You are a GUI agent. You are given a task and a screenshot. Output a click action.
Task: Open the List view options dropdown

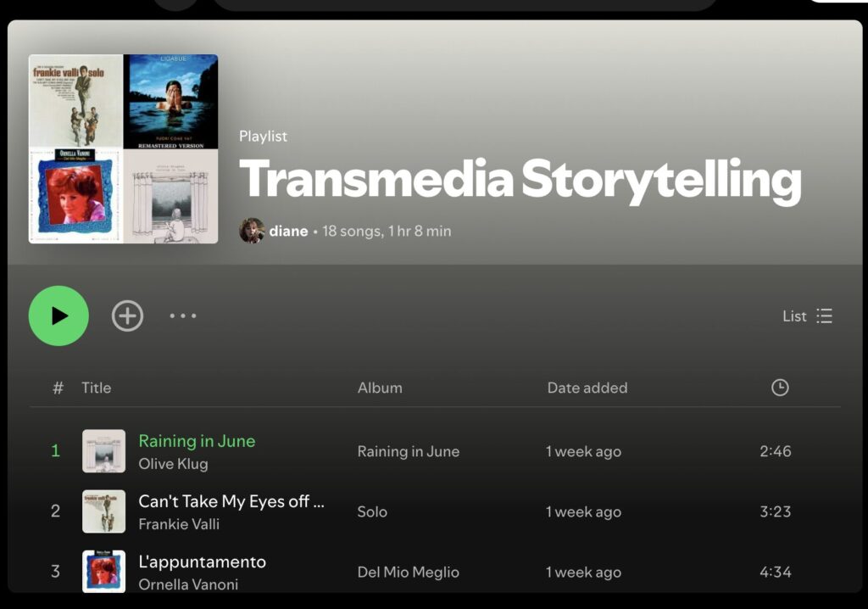point(807,316)
